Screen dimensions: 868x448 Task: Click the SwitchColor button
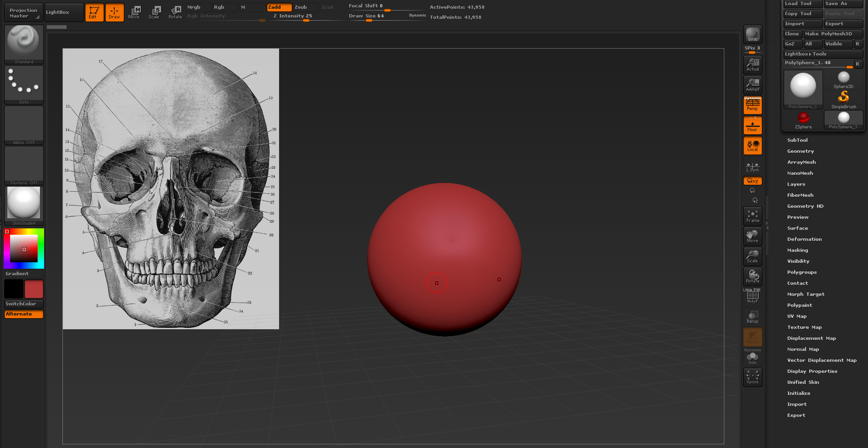(24, 304)
